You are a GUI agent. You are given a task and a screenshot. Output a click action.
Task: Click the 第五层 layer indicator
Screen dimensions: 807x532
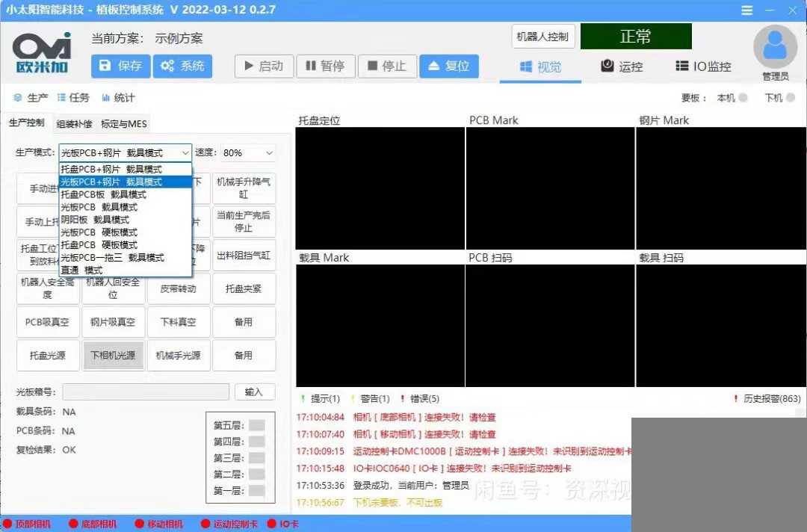coord(257,425)
